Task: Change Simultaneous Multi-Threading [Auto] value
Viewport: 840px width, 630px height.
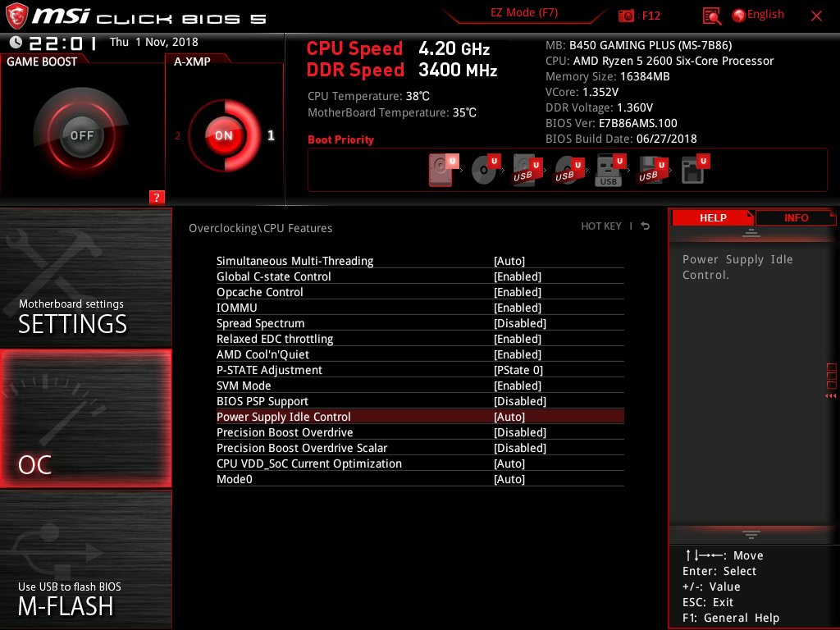Action: (x=509, y=261)
